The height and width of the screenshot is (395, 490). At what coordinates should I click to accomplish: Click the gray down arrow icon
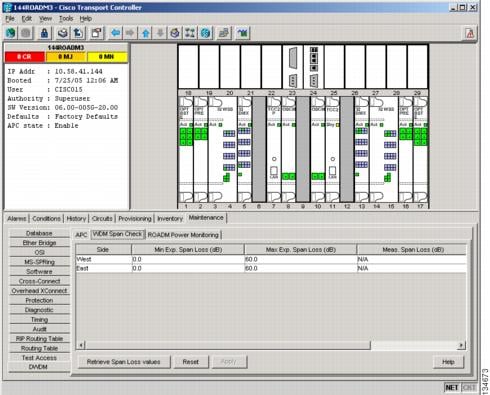tap(160, 33)
